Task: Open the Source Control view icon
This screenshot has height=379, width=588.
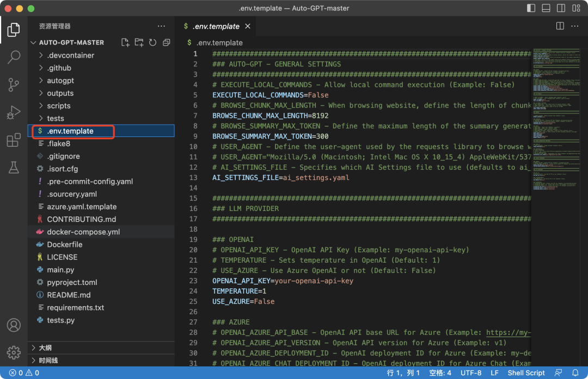Action: click(14, 85)
